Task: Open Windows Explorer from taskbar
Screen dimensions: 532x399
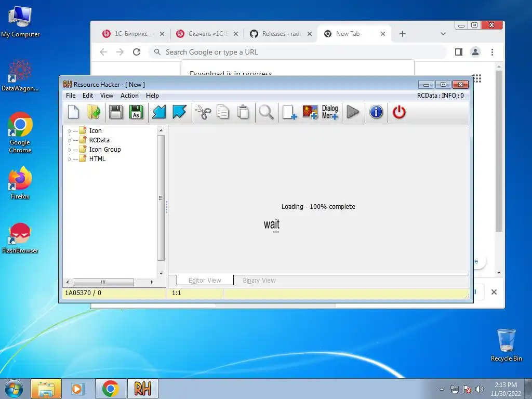Action: point(46,389)
